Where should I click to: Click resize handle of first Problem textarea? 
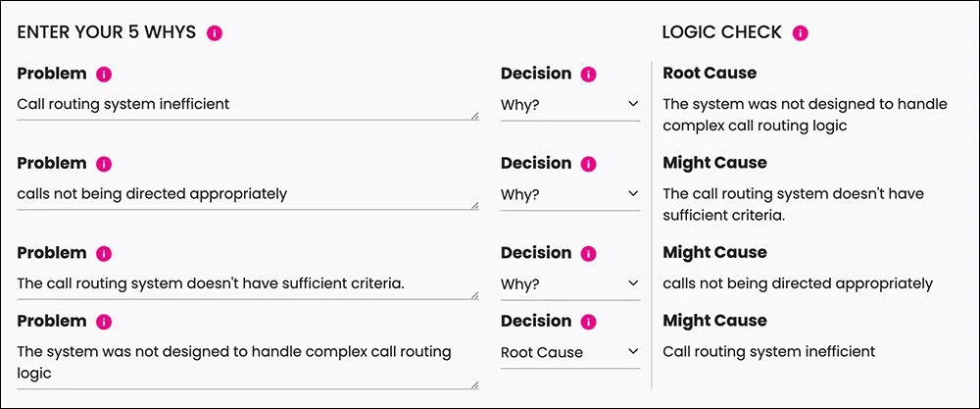pyautogui.click(x=475, y=116)
